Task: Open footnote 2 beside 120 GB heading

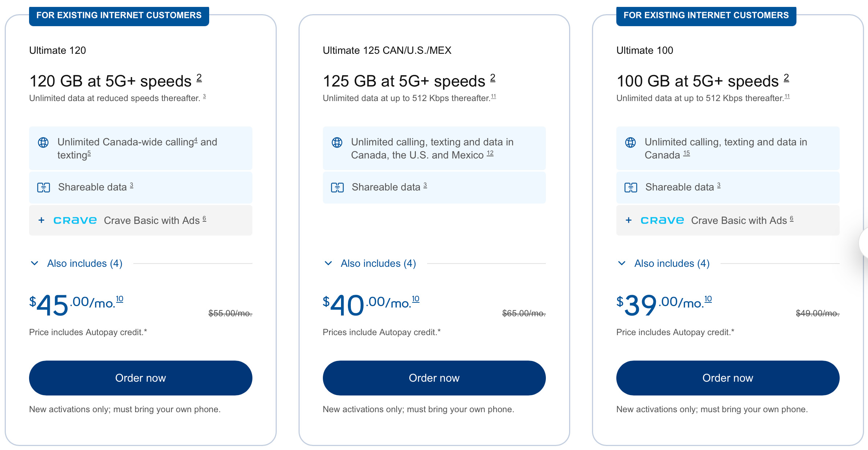Action: point(199,77)
